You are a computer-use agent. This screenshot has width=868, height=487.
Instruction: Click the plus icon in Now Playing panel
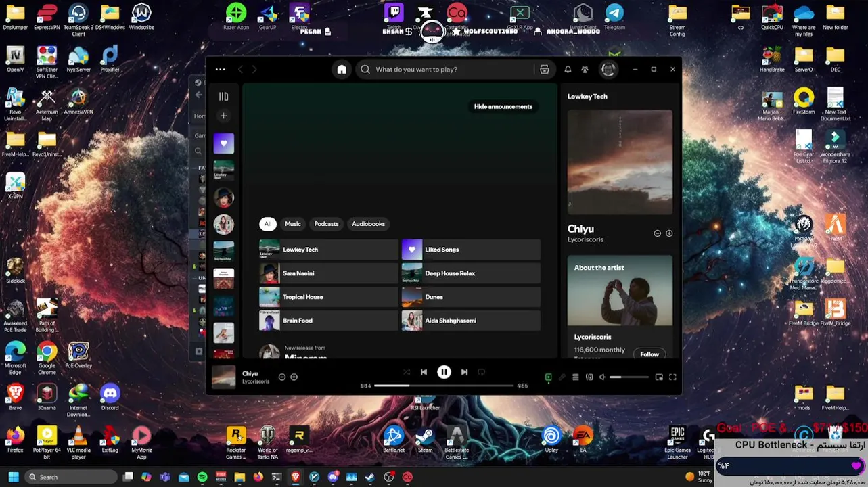pyautogui.click(x=669, y=233)
